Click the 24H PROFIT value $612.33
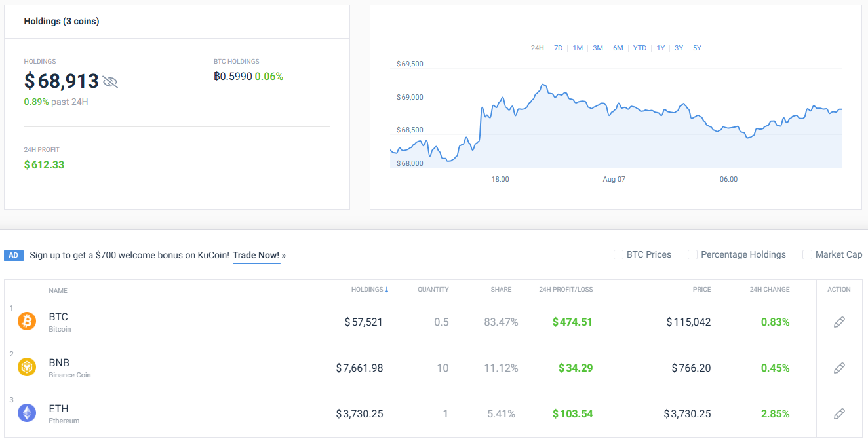Viewport: 868px width, 441px height. click(44, 164)
